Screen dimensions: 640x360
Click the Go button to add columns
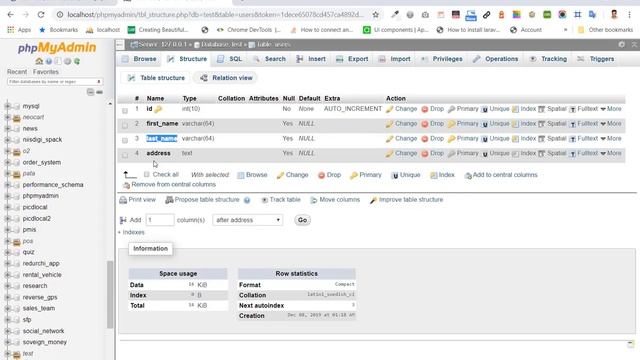302,220
